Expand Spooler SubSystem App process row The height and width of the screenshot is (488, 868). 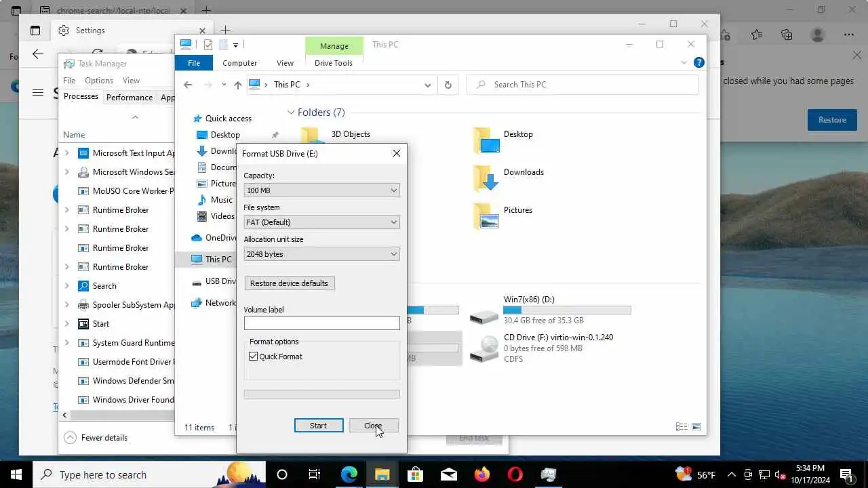tap(66, 305)
